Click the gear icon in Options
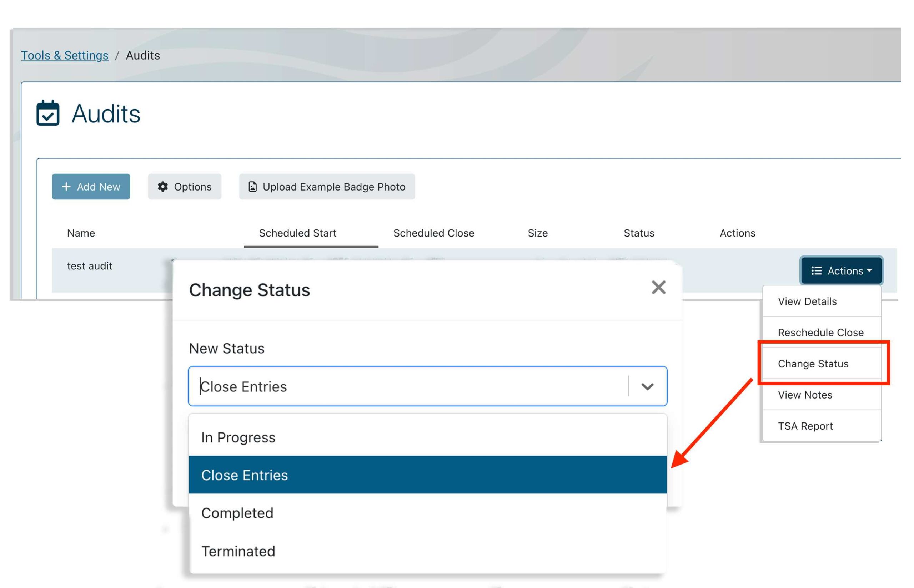The image size is (914, 588). (163, 187)
